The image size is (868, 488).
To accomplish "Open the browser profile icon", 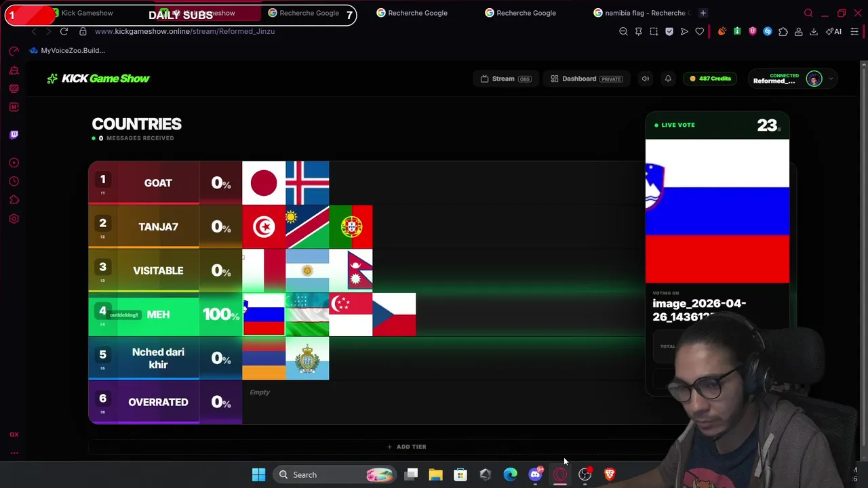I will pyautogui.click(x=798, y=31).
